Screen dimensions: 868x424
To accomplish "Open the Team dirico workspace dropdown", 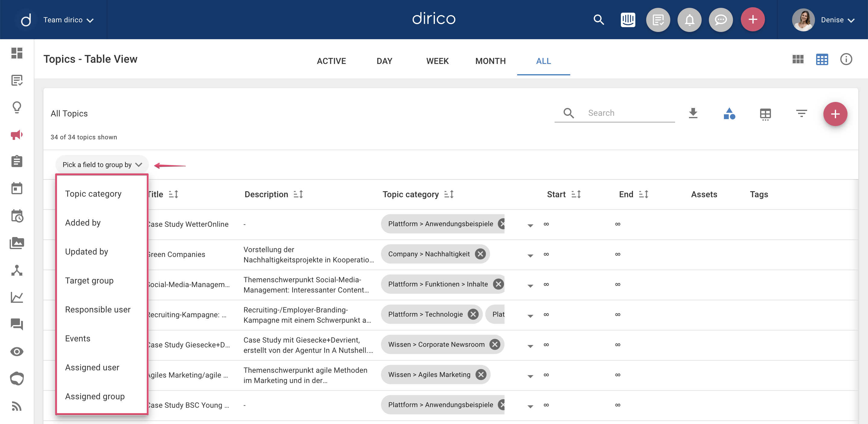I will (x=68, y=20).
